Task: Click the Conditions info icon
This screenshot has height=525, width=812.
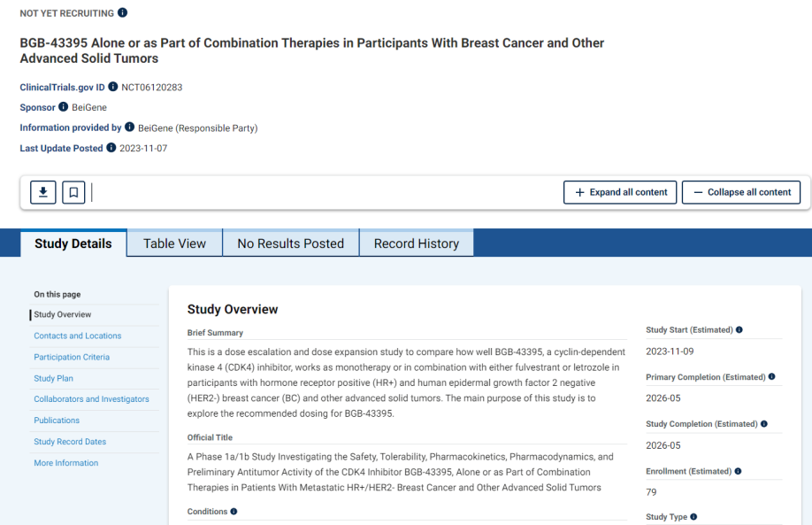Action: 234,512
